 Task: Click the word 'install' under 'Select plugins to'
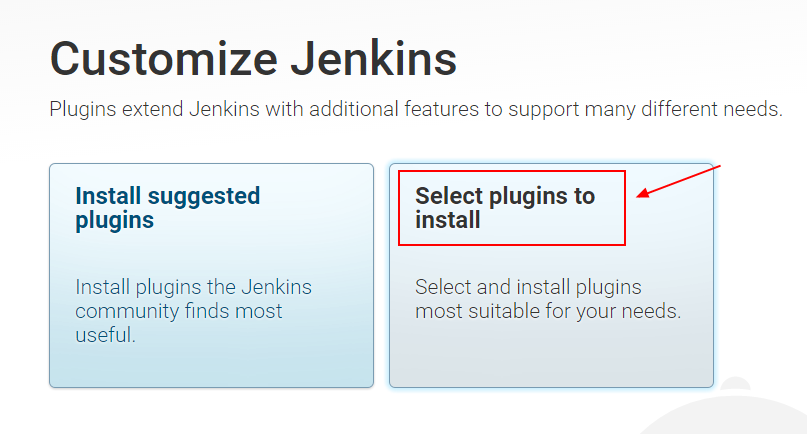coord(448,220)
